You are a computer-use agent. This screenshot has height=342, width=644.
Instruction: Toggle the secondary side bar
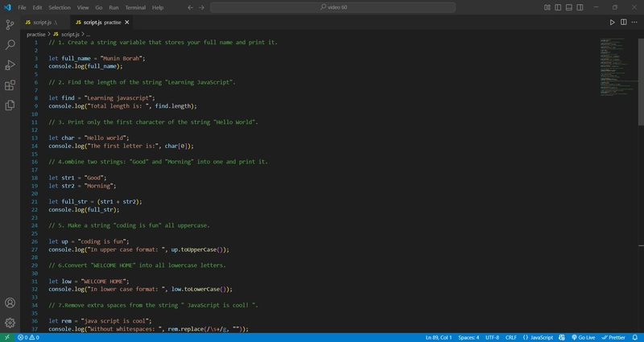[x=580, y=7]
